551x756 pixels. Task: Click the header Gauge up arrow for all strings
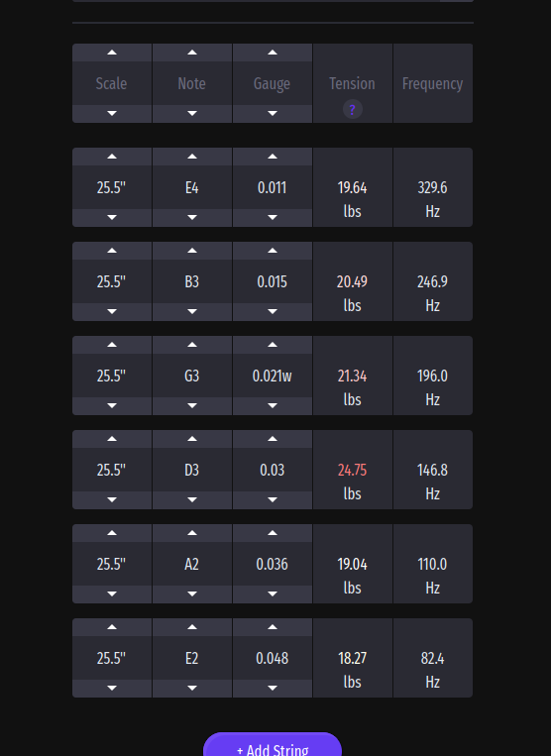[273, 53]
